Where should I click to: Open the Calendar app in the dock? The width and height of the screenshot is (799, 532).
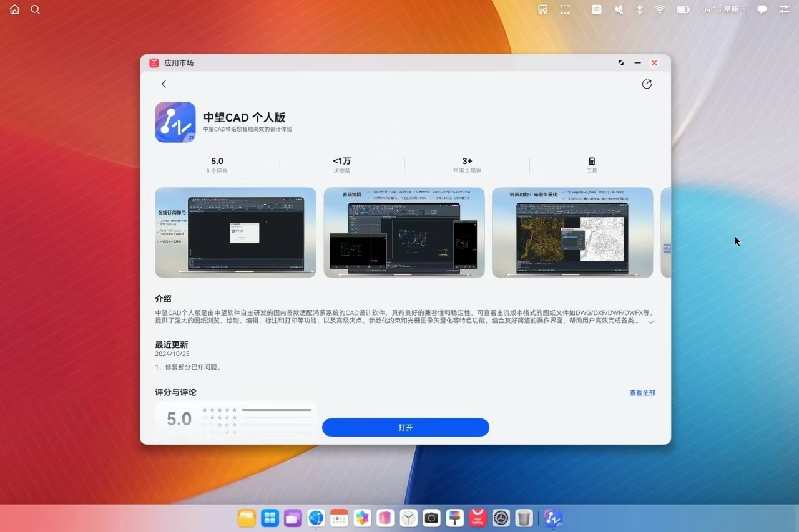pyautogui.click(x=339, y=518)
